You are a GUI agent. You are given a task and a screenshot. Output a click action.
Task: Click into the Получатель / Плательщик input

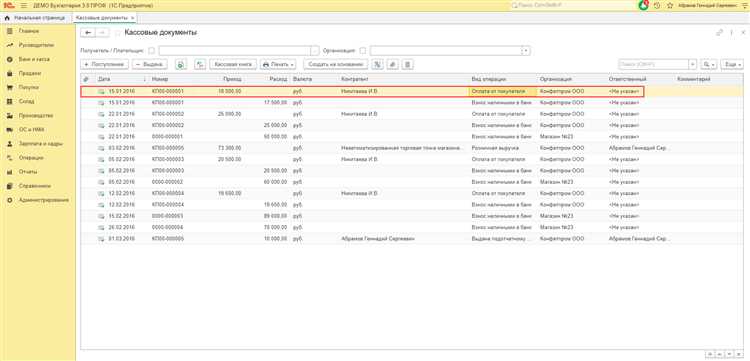point(234,50)
